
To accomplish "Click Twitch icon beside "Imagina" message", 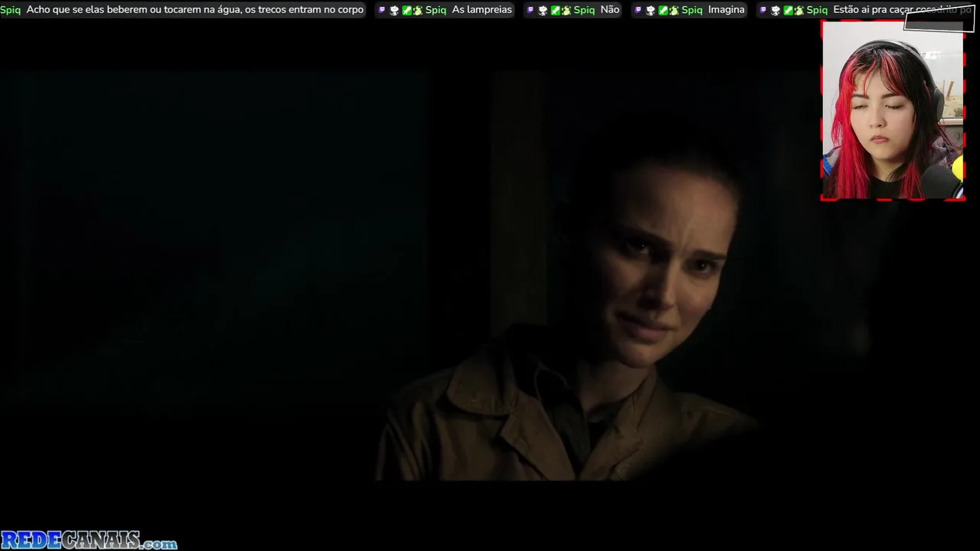I will (x=639, y=10).
